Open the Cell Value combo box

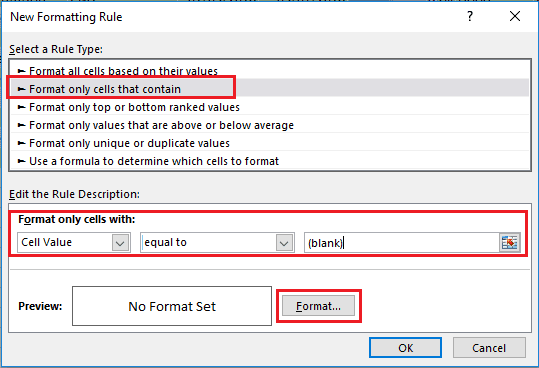coord(74,243)
